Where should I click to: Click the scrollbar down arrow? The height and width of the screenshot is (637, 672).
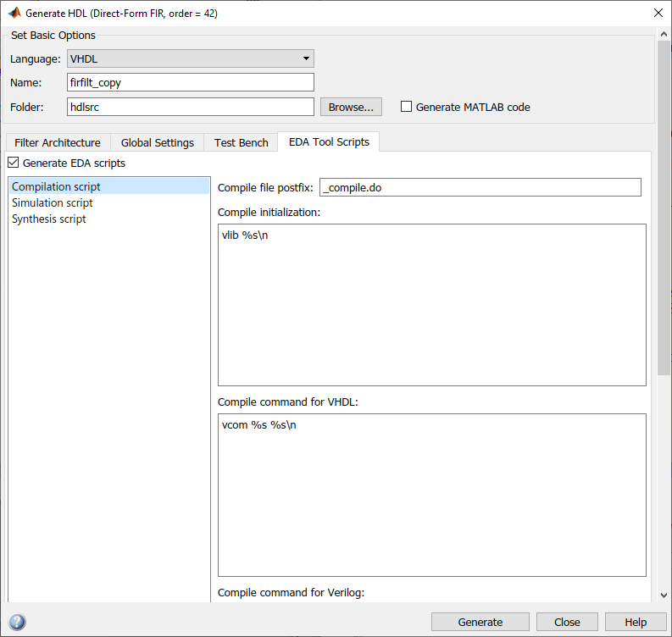point(664,595)
